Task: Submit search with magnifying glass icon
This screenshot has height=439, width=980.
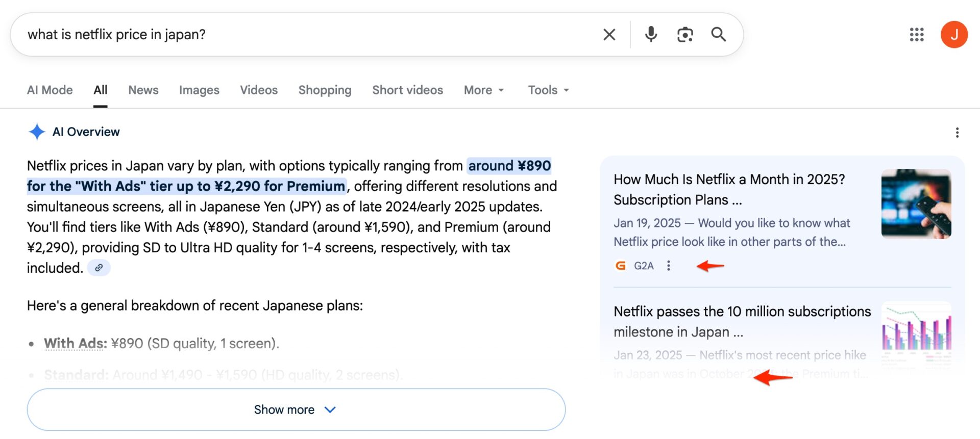Action: (719, 35)
